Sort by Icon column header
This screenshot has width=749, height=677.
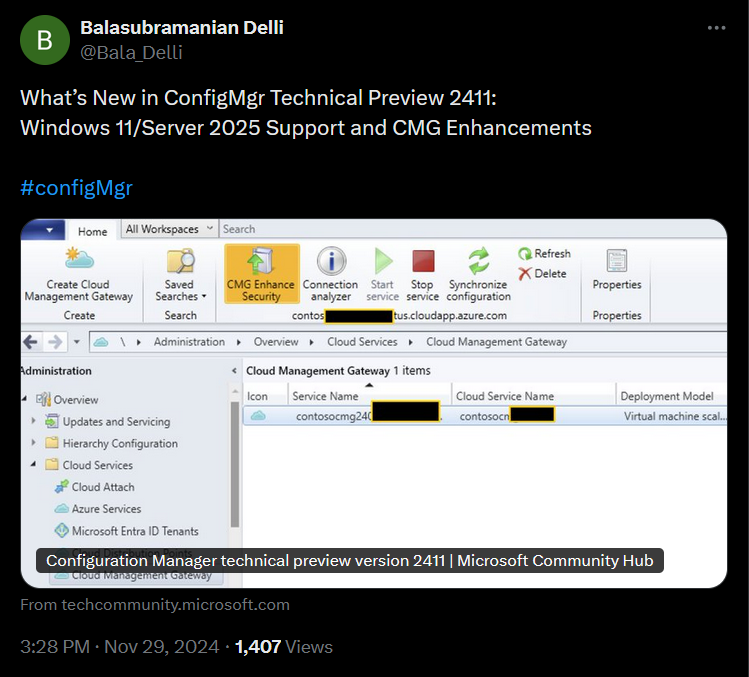click(265, 396)
